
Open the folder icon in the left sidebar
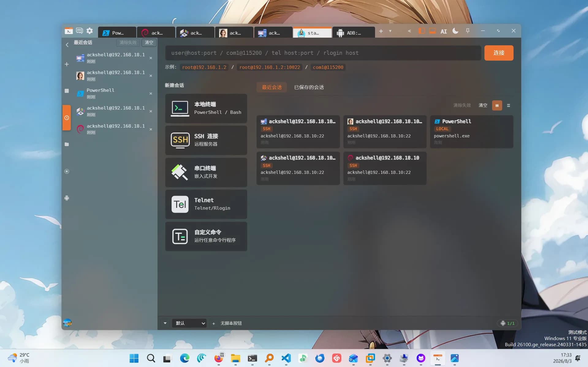coord(66,144)
